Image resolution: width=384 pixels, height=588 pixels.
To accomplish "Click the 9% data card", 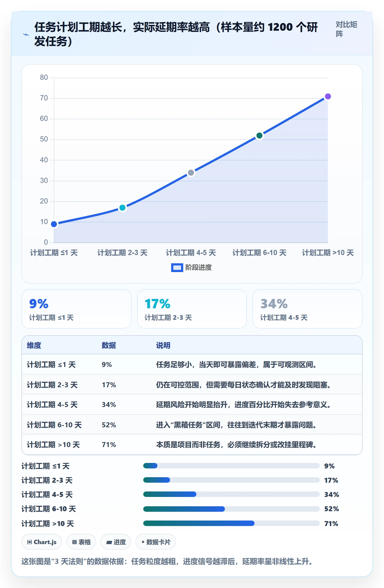I will click(77, 309).
